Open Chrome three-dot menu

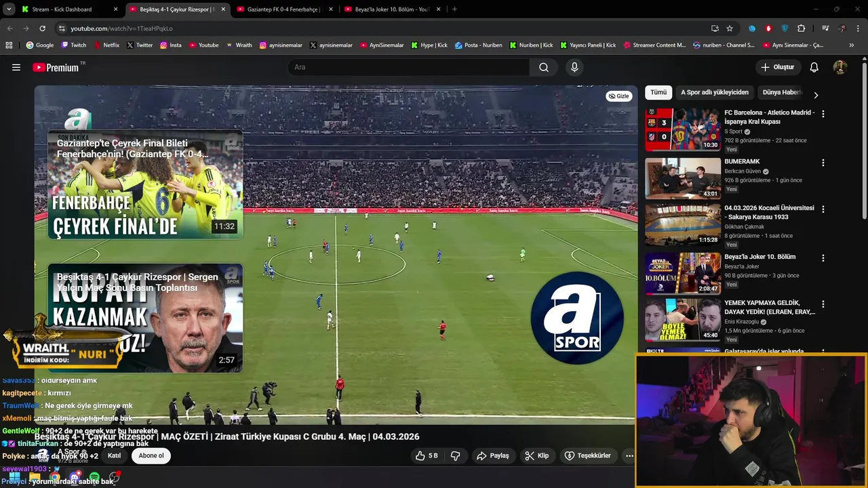click(x=858, y=28)
